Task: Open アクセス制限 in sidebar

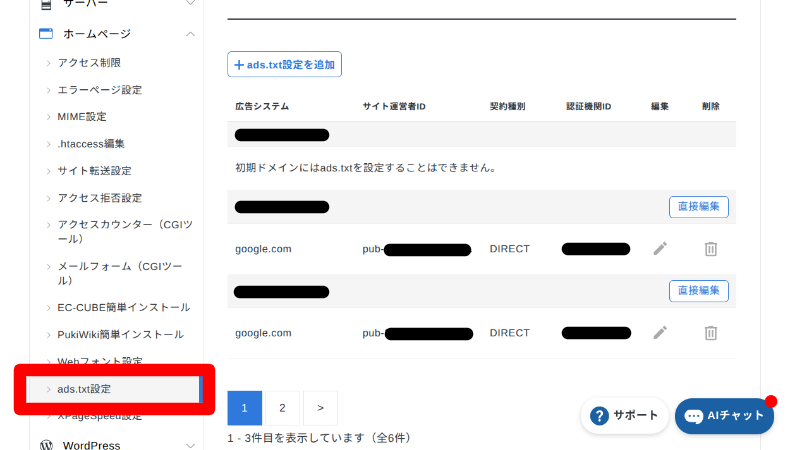Action: [x=89, y=62]
